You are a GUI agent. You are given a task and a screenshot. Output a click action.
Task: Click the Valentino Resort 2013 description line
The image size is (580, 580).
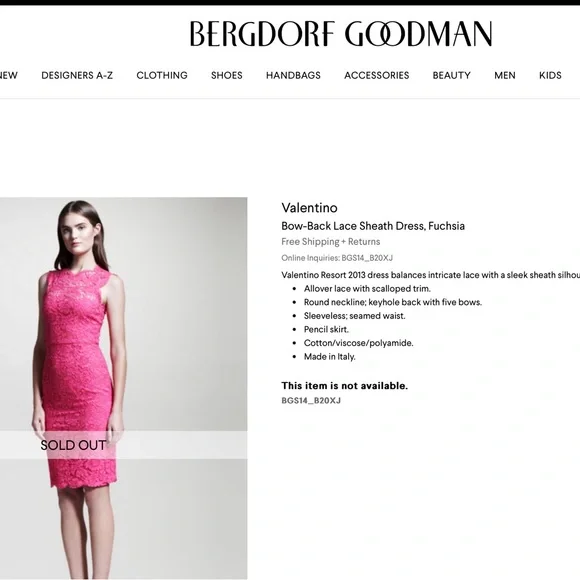[x=431, y=275]
